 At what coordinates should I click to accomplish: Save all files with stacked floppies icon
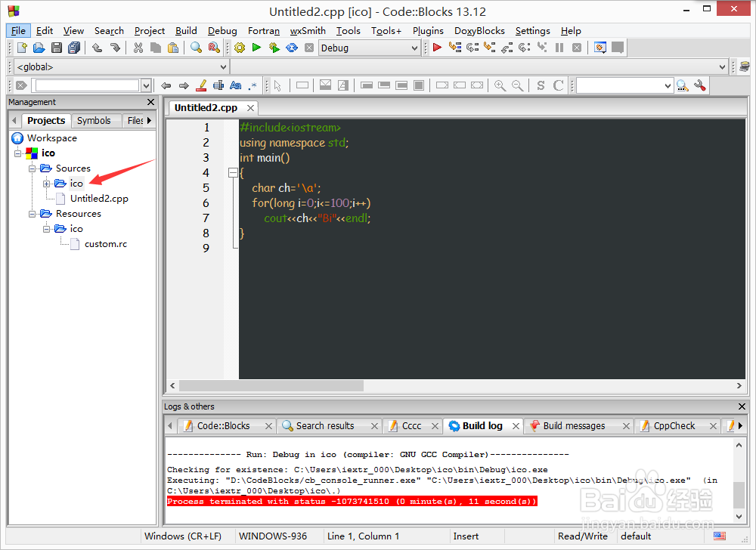(x=74, y=48)
